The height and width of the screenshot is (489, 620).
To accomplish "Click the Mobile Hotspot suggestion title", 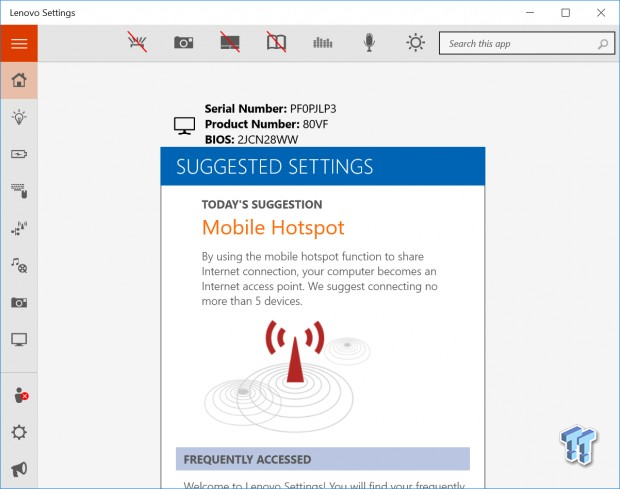I will tap(273, 228).
